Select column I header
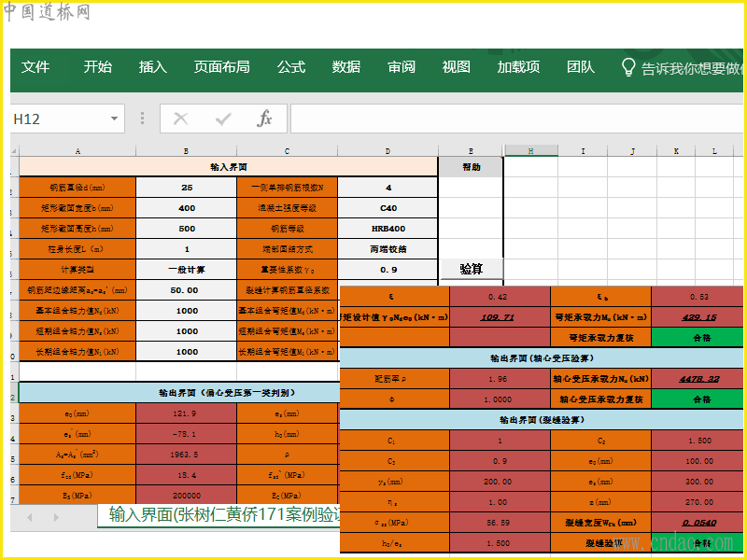 (583, 151)
